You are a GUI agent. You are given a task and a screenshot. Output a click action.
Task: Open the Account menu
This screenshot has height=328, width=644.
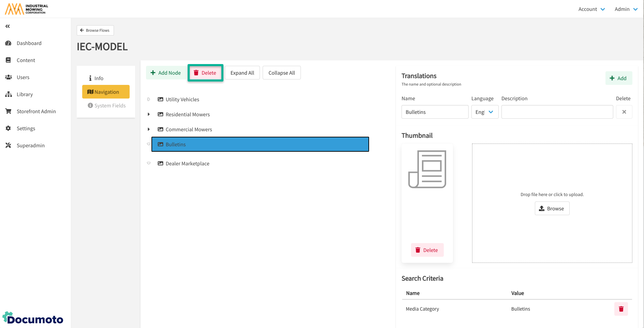click(591, 9)
